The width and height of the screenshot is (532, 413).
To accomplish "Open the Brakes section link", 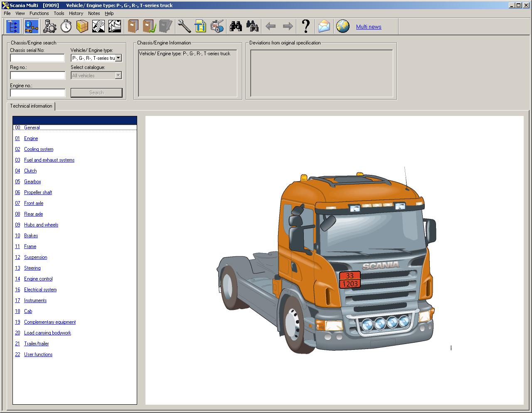I will pyautogui.click(x=31, y=236).
